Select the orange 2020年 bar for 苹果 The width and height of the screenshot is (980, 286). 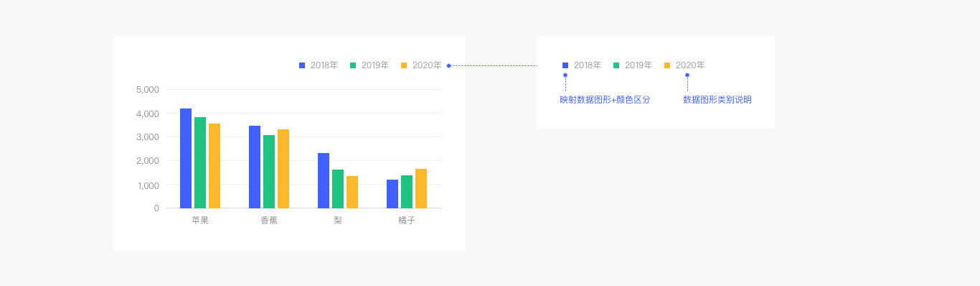coord(215,166)
